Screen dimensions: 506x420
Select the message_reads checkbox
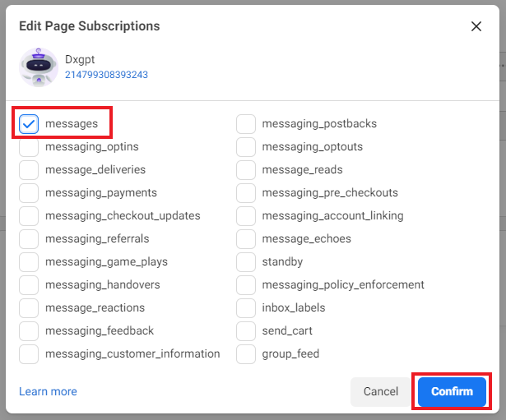[x=245, y=170]
